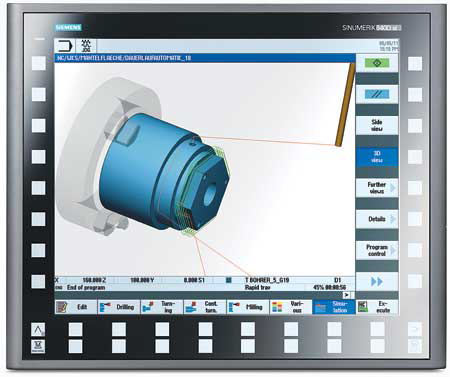Open the Turning softkey
The width and height of the screenshot is (450, 377).
point(162,307)
